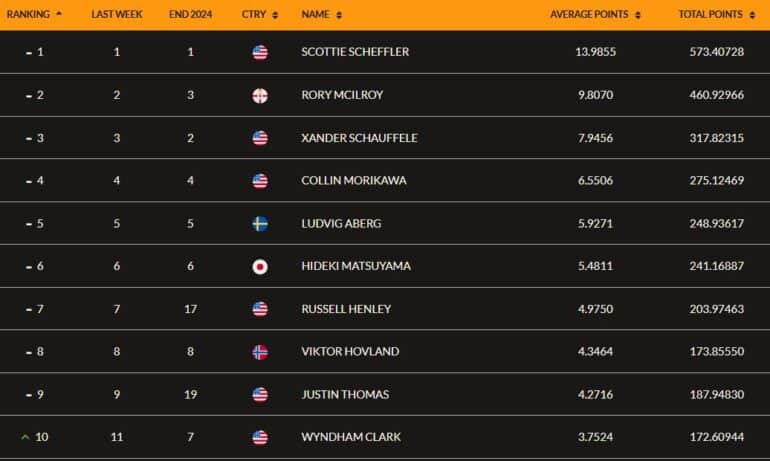Sort by the CTRY column sort arrows
770x461 pixels.
pos(275,15)
